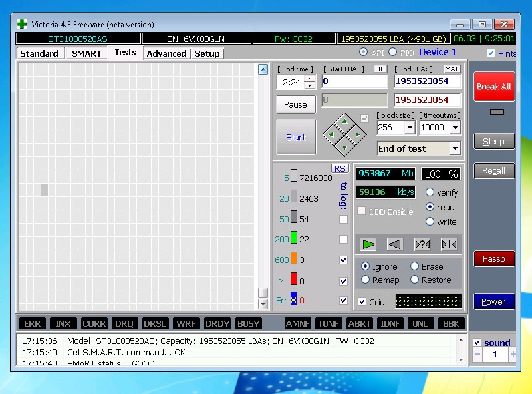Click the green cross Victoria app icon

pos(22,24)
